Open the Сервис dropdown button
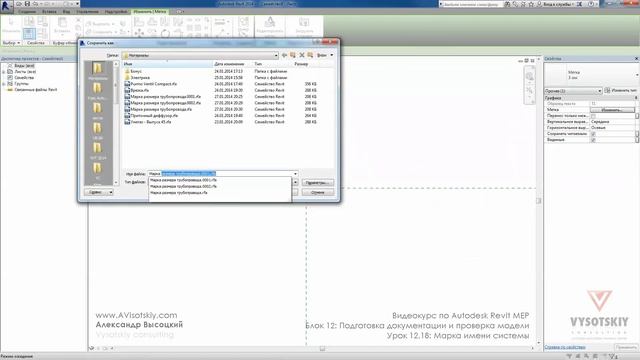 coord(99,192)
